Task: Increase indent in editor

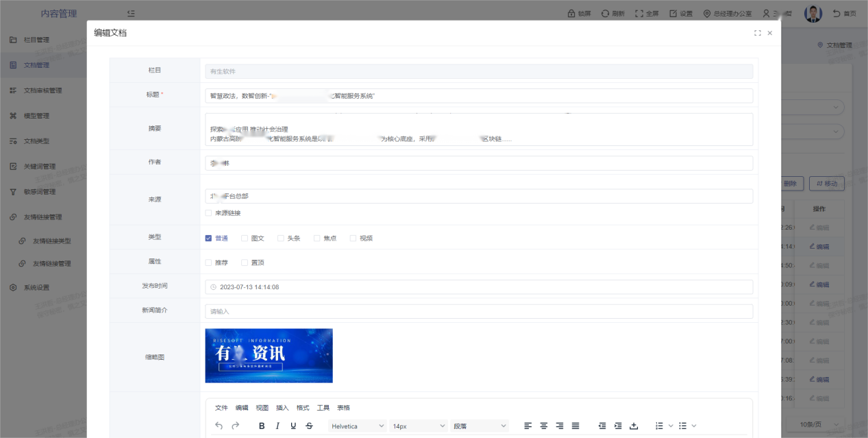Action: coord(618,426)
